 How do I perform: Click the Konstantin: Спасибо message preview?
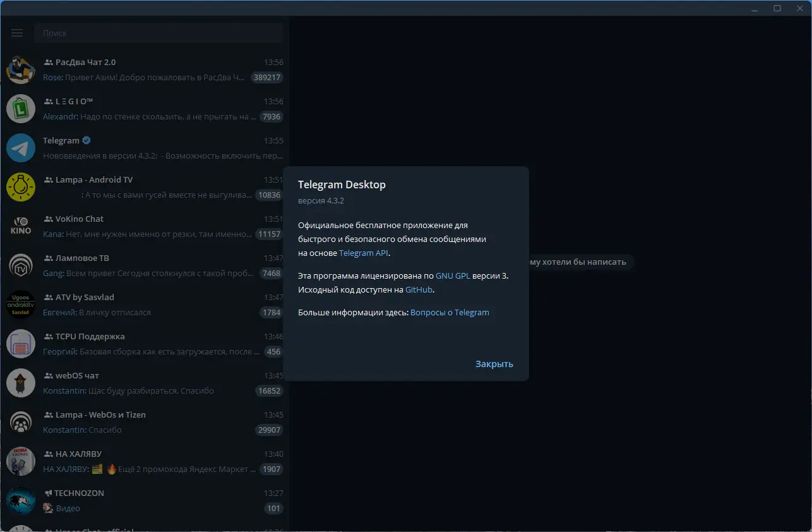82,430
